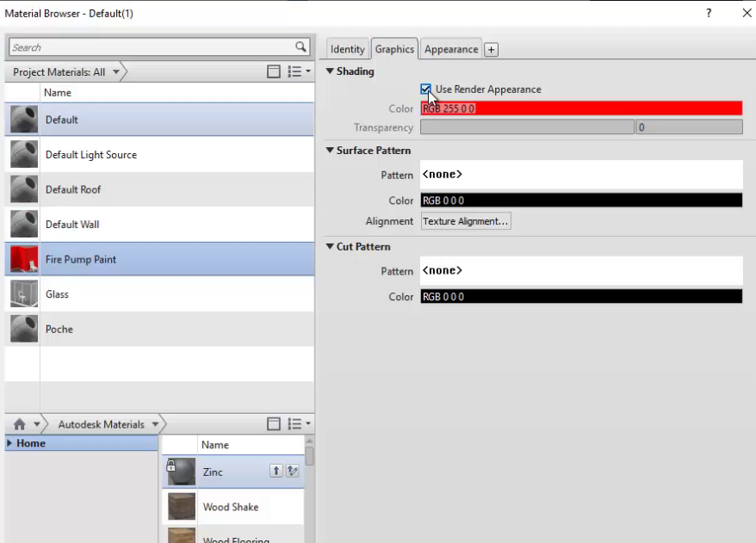756x543 pixels.
Task: Open project materials list view options
Action: (x=299, y=71)
